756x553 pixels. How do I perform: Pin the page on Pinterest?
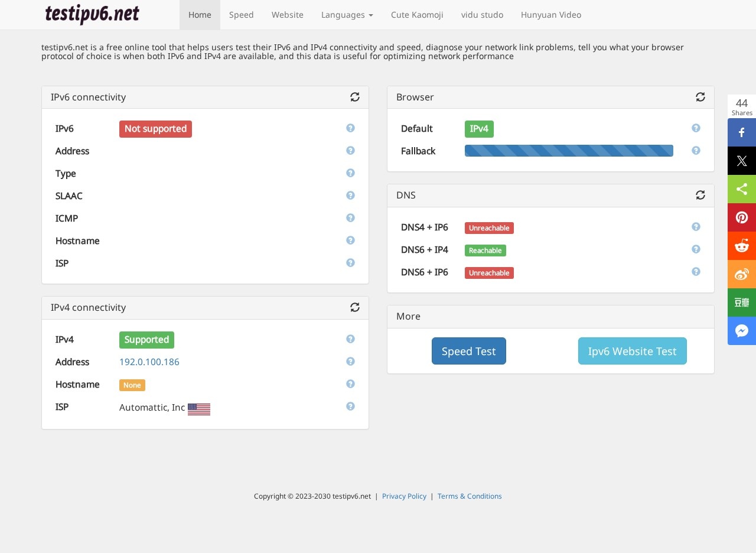point(742,217)
